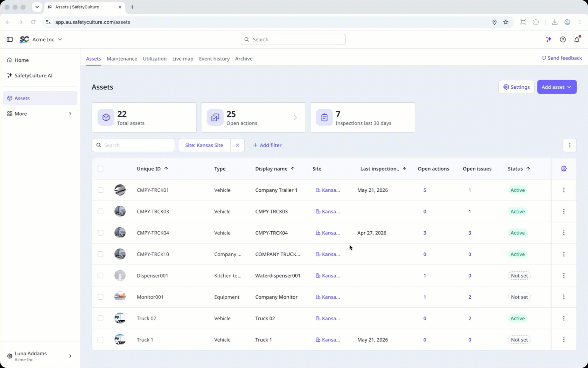
Task: Open the SafetyCulture AI sparkle icon in header
Action: tap(548, 40)
